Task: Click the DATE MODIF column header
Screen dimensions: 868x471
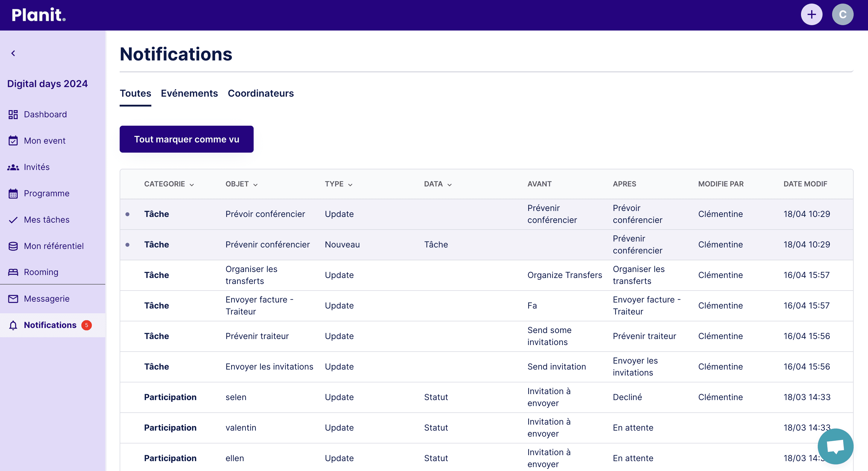Action: pyautogui.click(x=805, y=184)
